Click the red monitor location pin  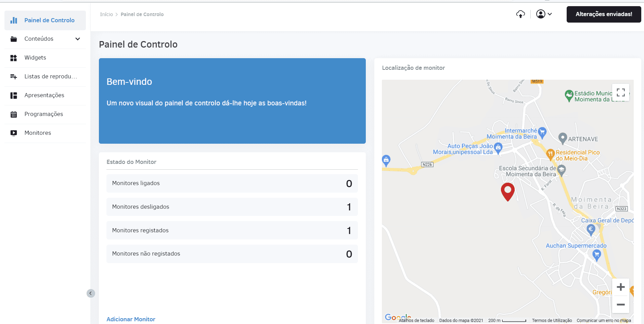(x=508, y=192)
